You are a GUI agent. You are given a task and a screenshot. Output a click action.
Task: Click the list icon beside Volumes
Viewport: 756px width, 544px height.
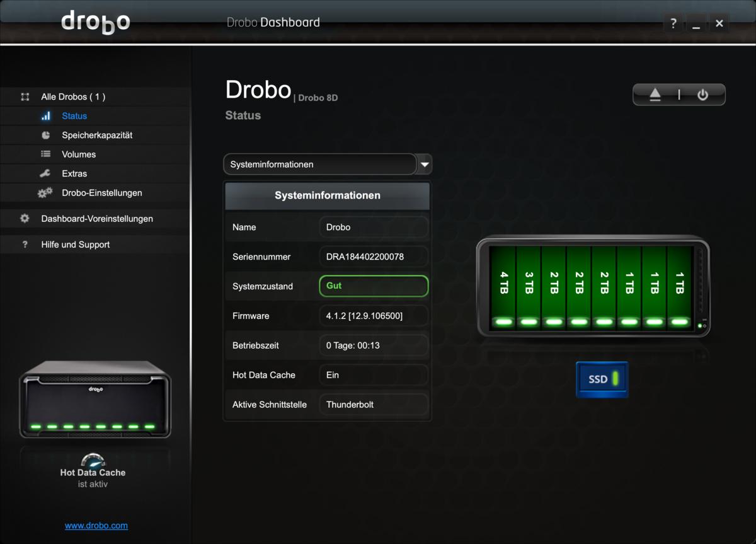click(45, 154)
